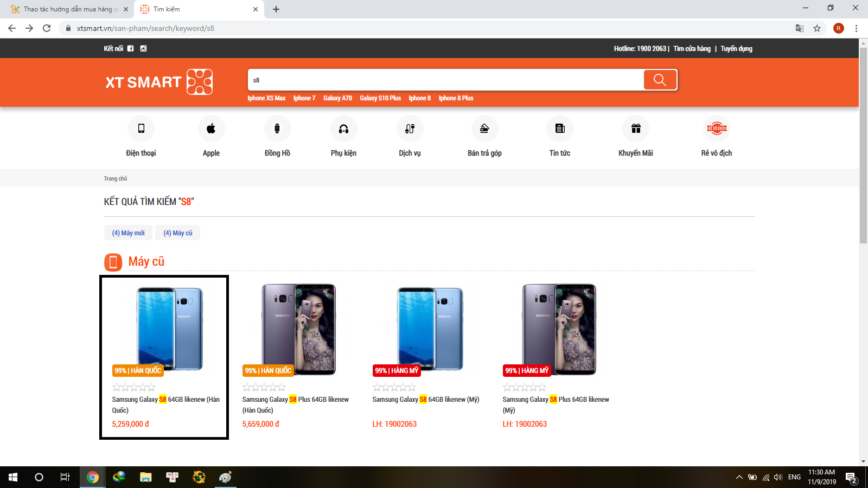The height and width of the screenshot is (488, 868).
Task: Click the orange search magnifier button
Action: (x=660, y=80)
